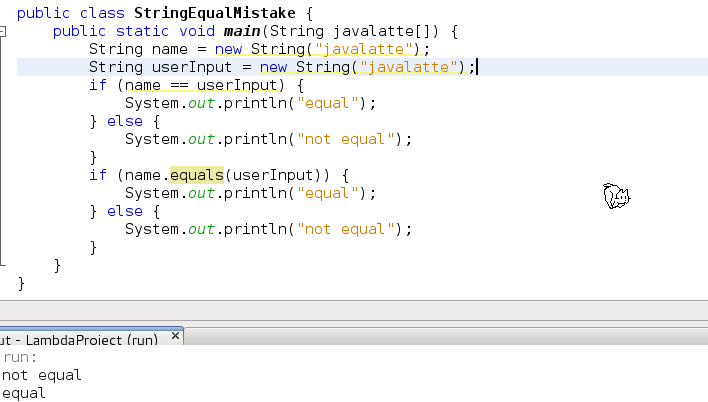Click 'public static void' keywords
The width and height of the screenshot is (708, 402).
pos(134,31)
